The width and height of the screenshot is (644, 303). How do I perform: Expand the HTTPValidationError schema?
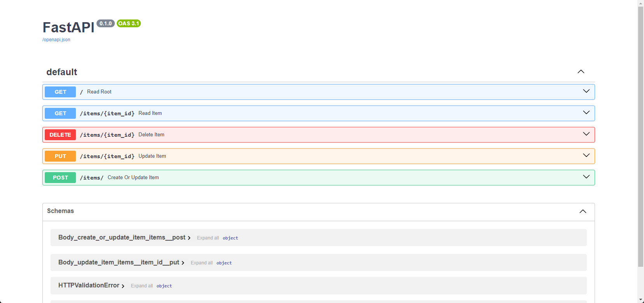point(91,285)
